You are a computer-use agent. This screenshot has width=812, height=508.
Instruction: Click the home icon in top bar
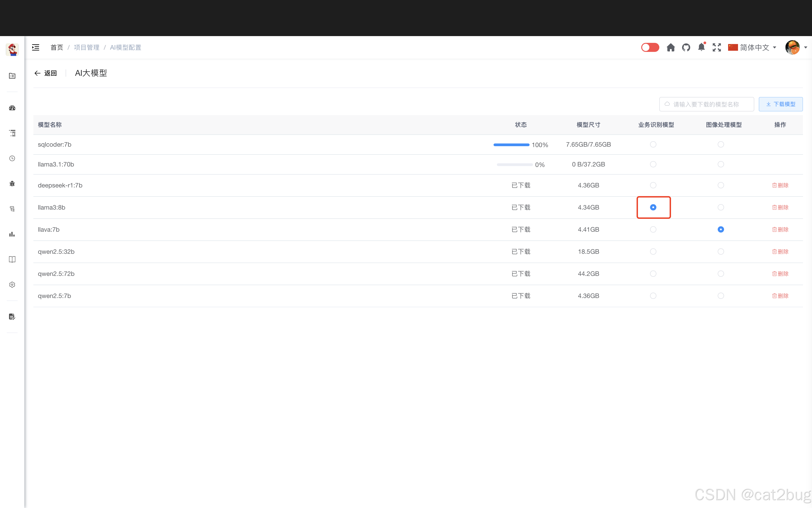(671, 47)
